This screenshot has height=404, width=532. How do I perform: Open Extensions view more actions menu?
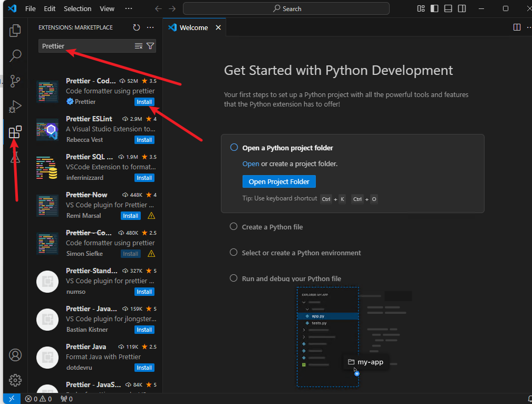point(150,27)
